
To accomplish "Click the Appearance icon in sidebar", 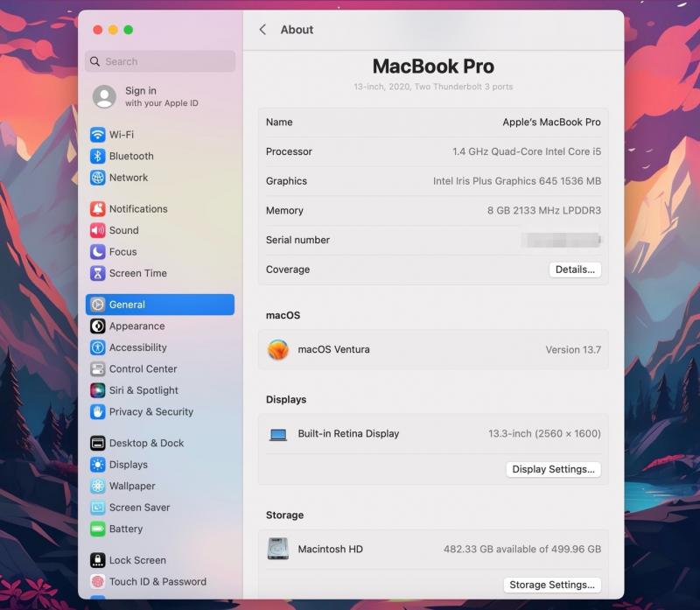I will (x=98, y=326).
